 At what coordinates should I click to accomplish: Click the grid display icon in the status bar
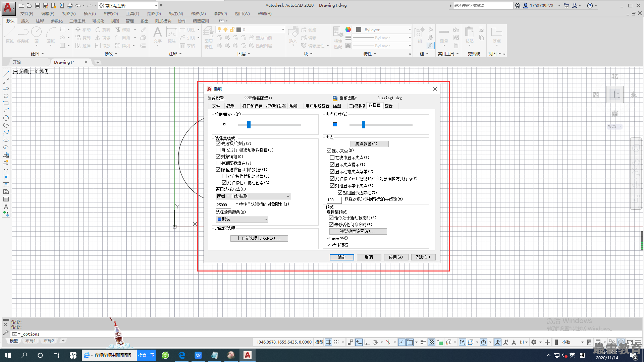pos(328,342)
